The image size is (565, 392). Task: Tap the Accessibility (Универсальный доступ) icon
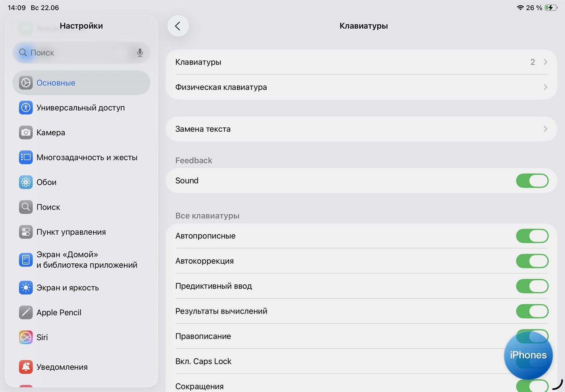tap(26, 108)
